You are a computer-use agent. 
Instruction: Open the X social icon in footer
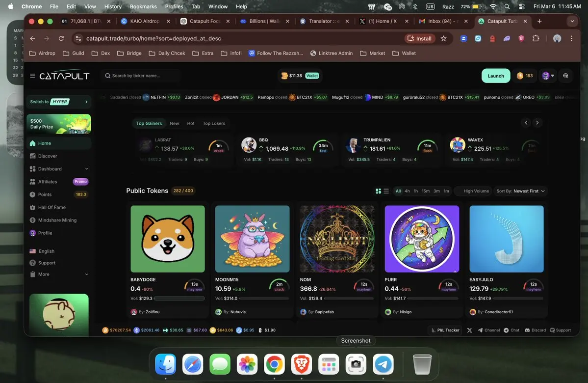469,330
